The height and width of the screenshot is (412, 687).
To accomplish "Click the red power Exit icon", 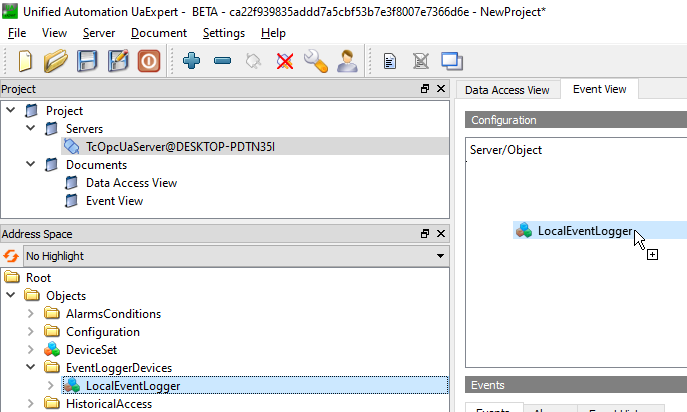I will [149, 61].
